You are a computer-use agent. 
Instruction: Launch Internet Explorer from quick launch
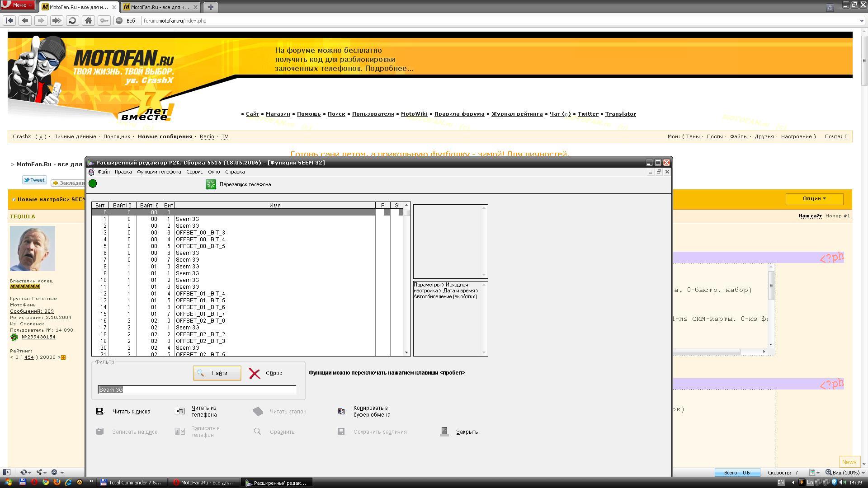coord(68,483)
